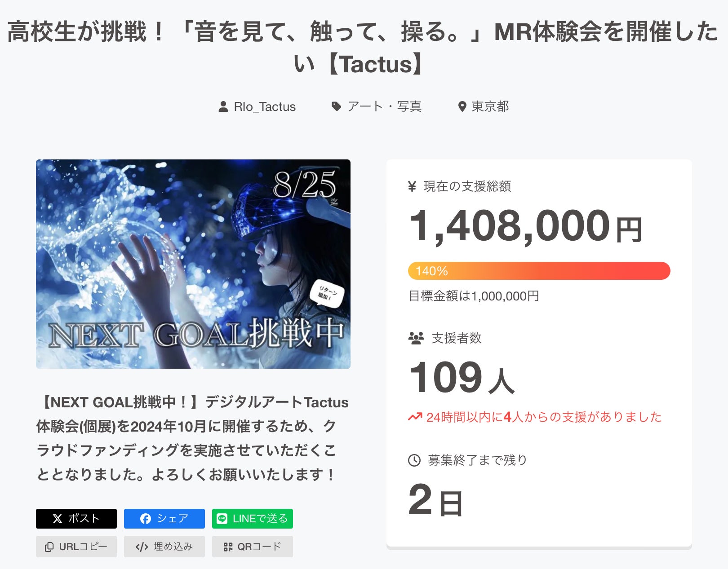The image size is (728, 569).
Task: Click the 140% funding progress bar
Action: point(539,271)
